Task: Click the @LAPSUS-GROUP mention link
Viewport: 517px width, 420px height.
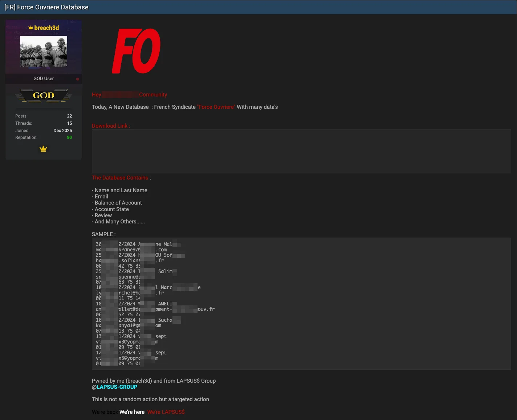Action: [117, 387]
